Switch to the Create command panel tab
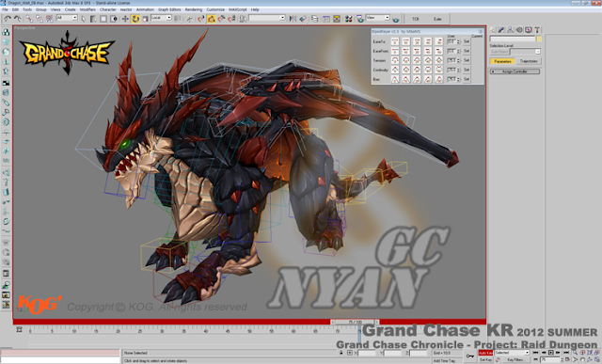Screen dimensions: 602x364 [x=493, y=29]
